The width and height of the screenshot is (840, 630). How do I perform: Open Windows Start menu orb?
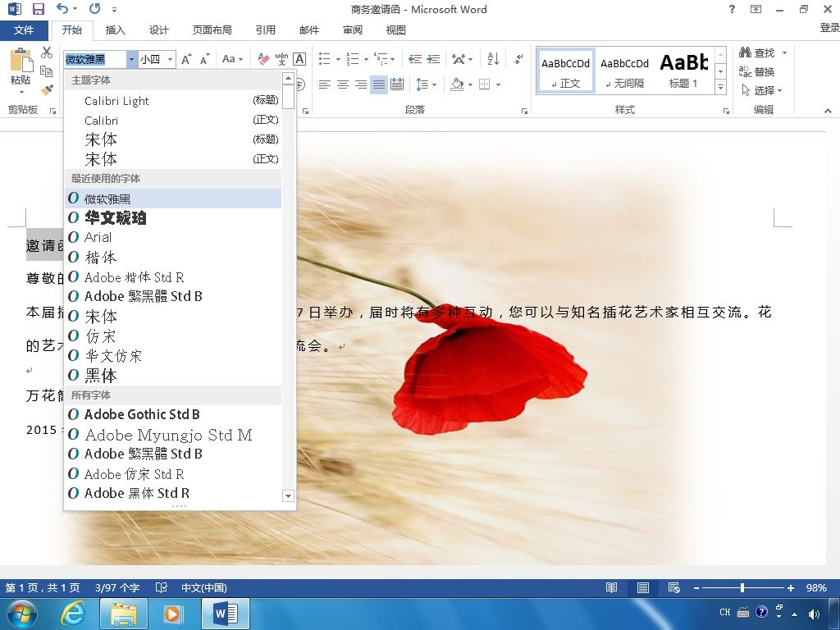click(22, 614)
